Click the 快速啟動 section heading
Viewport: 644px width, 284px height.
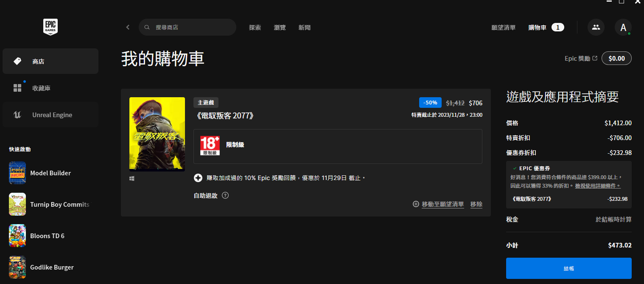point(20,149)
